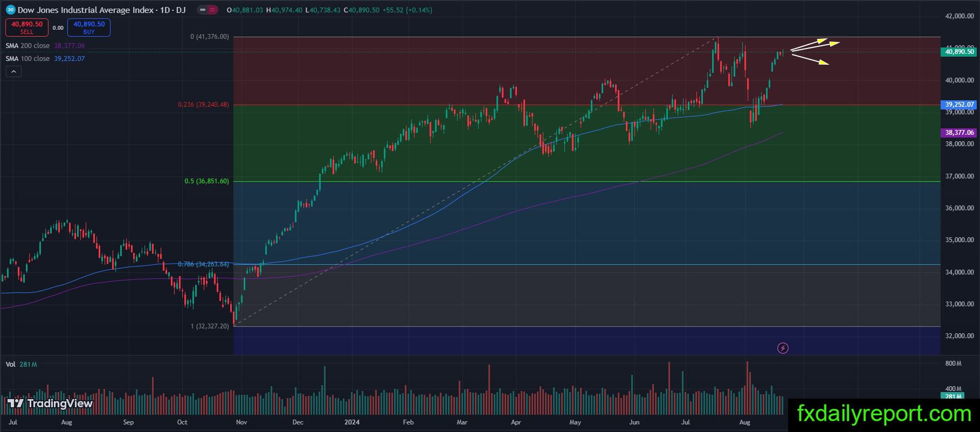Screen dimensions: 980x432
Task: Click the close value C40,890.50 in header
Action: [361, 10]
